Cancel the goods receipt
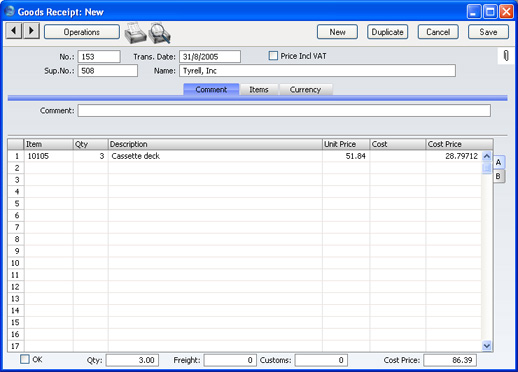This screenshot has height=372, width=518. (438, 32)
